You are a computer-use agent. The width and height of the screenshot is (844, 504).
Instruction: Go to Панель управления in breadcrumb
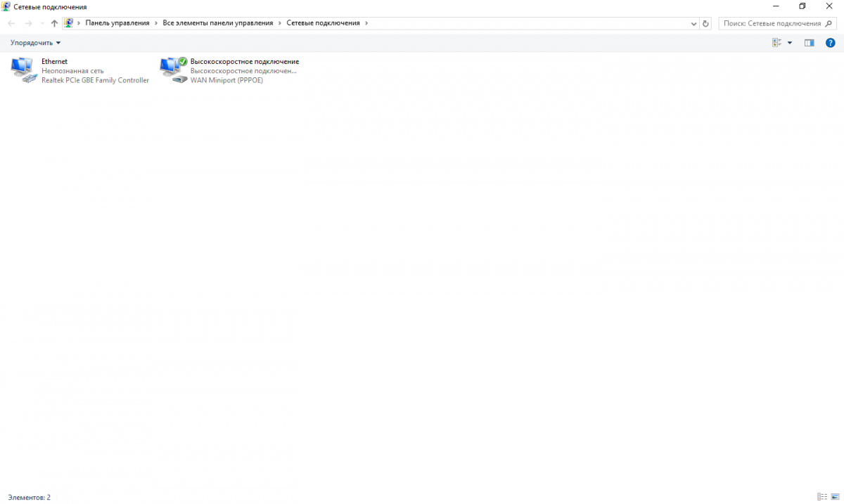[117, 23]
